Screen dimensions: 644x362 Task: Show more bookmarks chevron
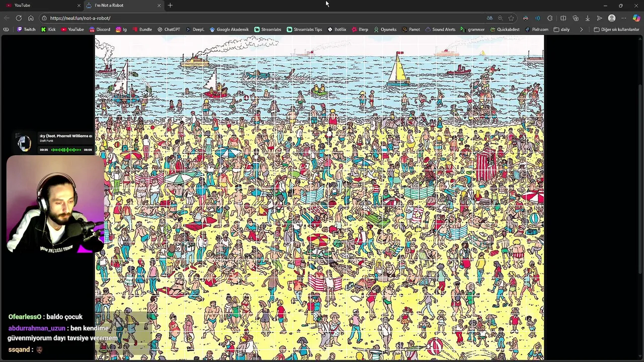click(581, 30)
